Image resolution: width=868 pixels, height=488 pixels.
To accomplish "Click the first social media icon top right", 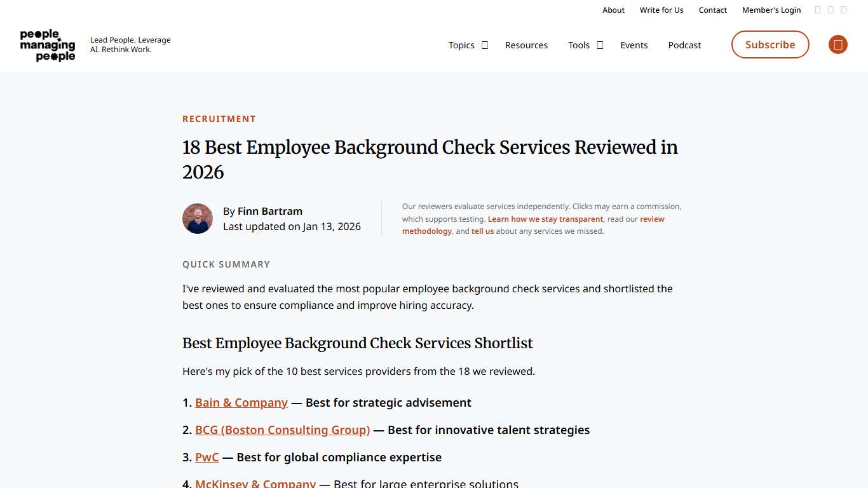I will coord(817,10).
